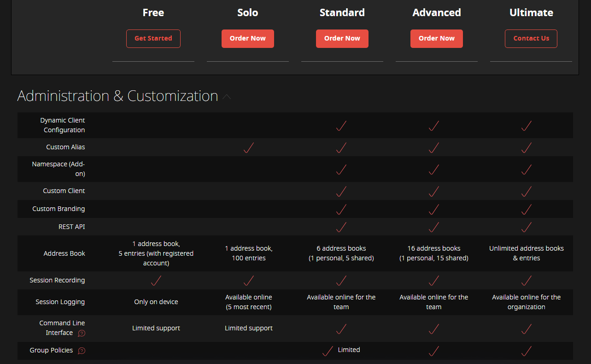591x364 pixels.
Task: Click the Ultimate checkmark in REST API row
Action: pyautogui.click(x=527, y=227)
